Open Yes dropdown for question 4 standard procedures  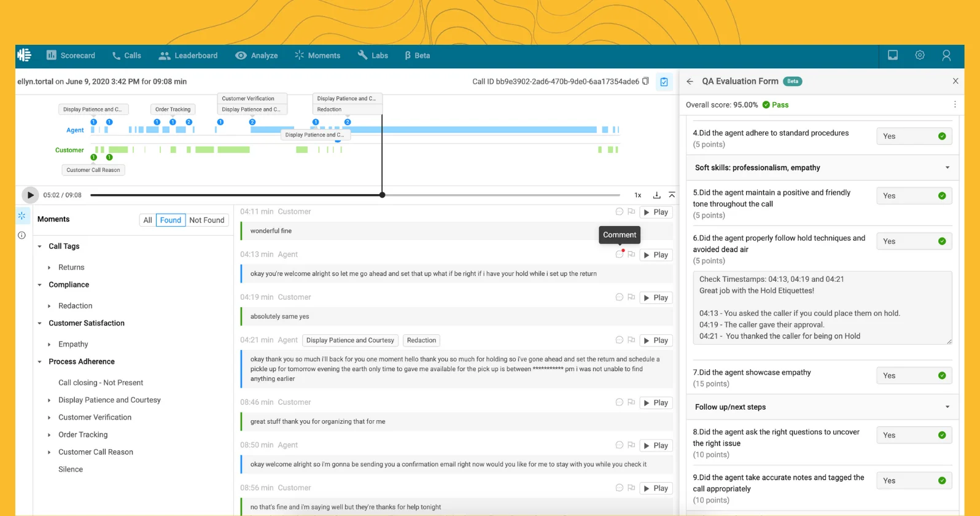[x=914, y=136]
